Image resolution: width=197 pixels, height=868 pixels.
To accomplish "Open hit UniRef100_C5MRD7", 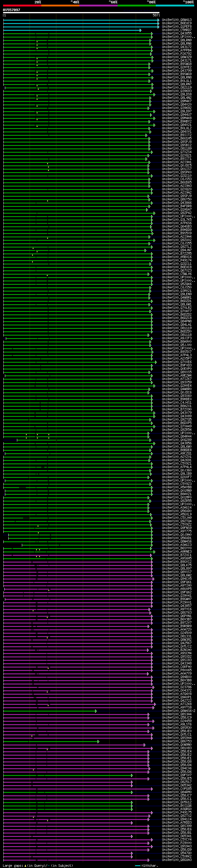I will click(177, 30).
